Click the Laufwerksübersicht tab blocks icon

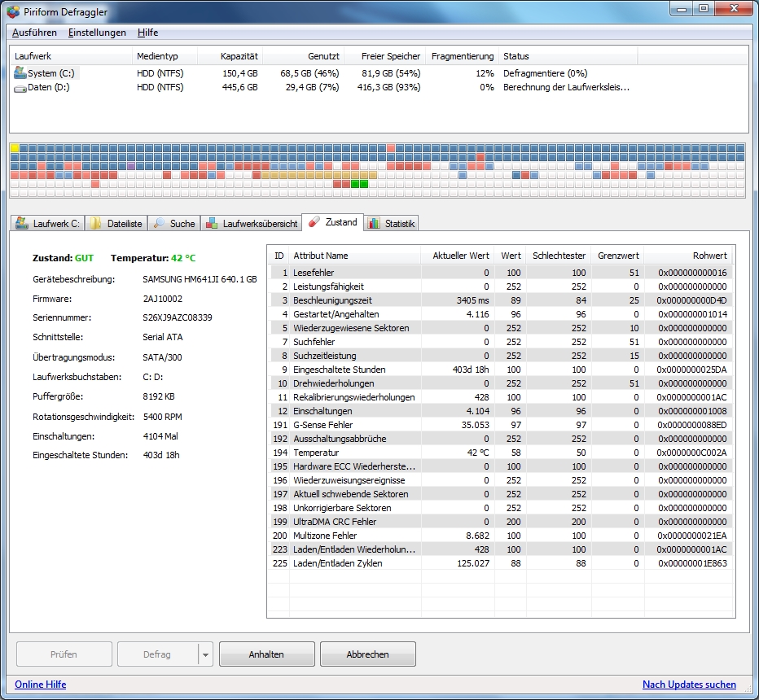coord(212,223)
